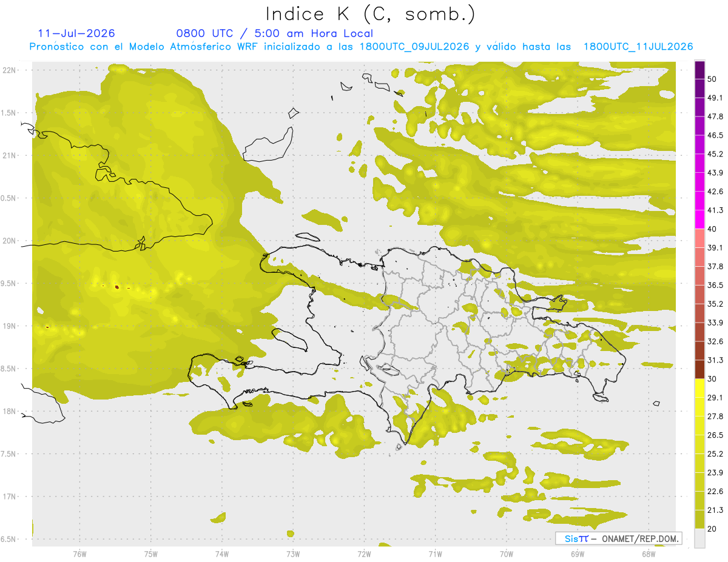Viewport: 728px width, 562px height.
Task: Select the 7.5N latitude label
Action: (9, 454)
